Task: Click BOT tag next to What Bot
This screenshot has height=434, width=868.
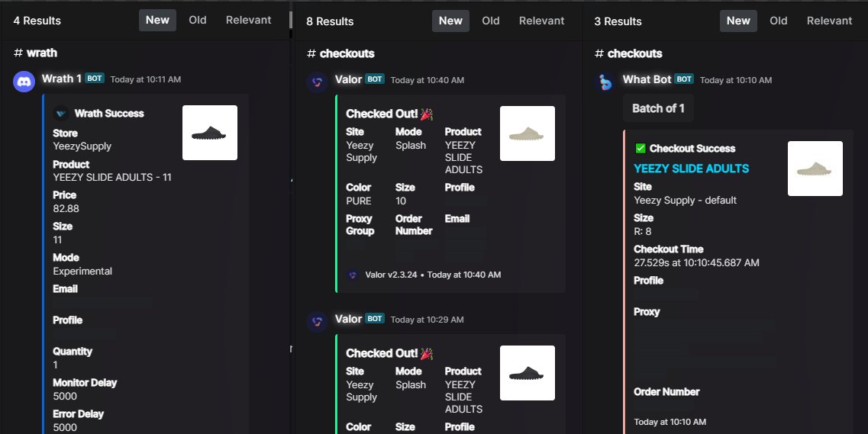Action: click(684, 79)
